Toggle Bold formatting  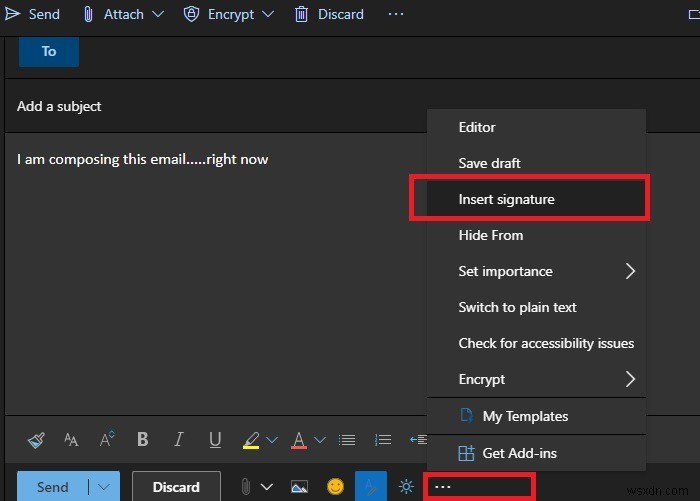point(143,439)
